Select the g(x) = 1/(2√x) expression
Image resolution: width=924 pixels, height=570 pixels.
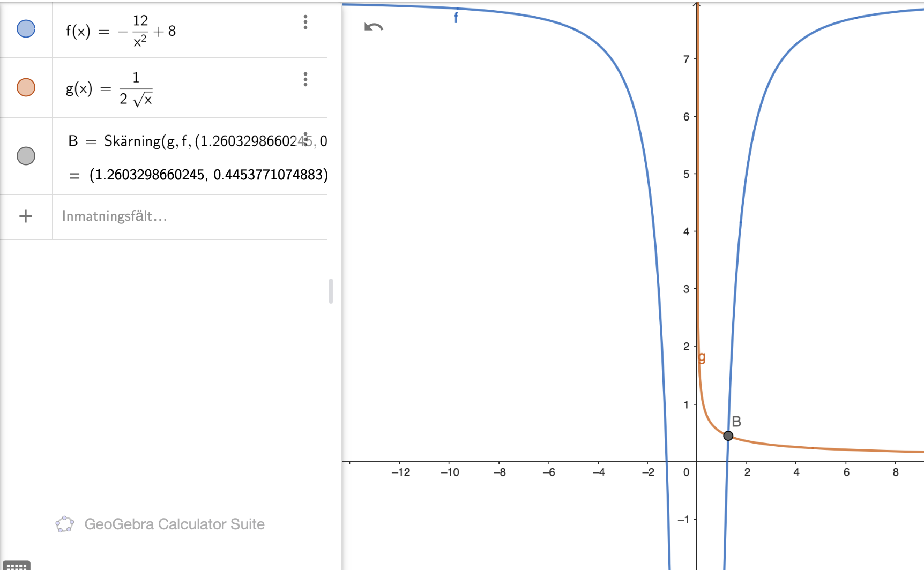point(109,88)
